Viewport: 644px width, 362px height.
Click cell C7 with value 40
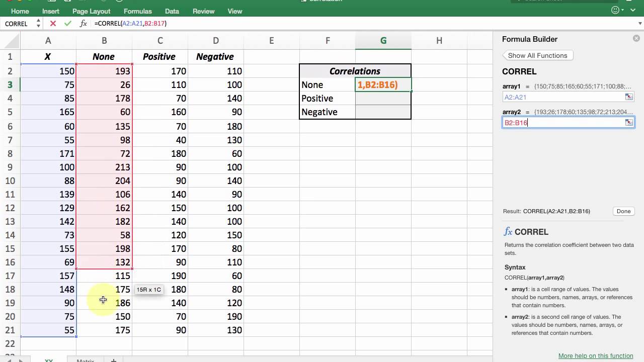click(x=160, y=140)
